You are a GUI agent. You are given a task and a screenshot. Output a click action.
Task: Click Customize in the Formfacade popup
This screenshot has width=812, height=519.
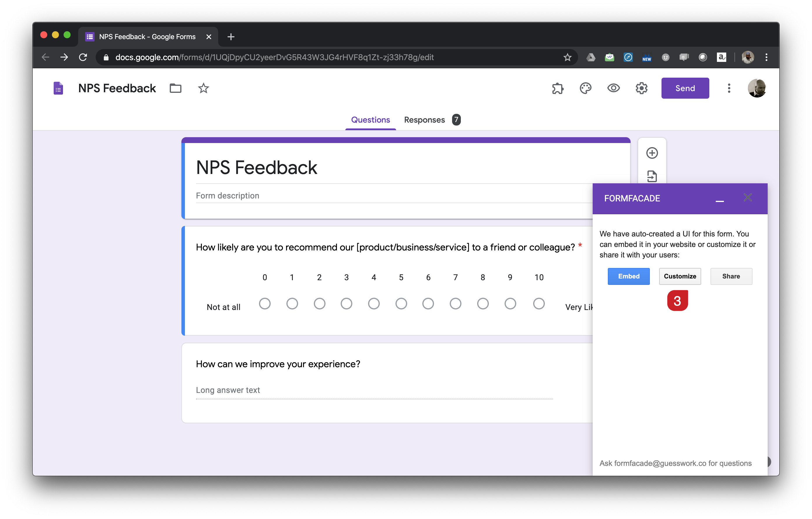point(680,276)
